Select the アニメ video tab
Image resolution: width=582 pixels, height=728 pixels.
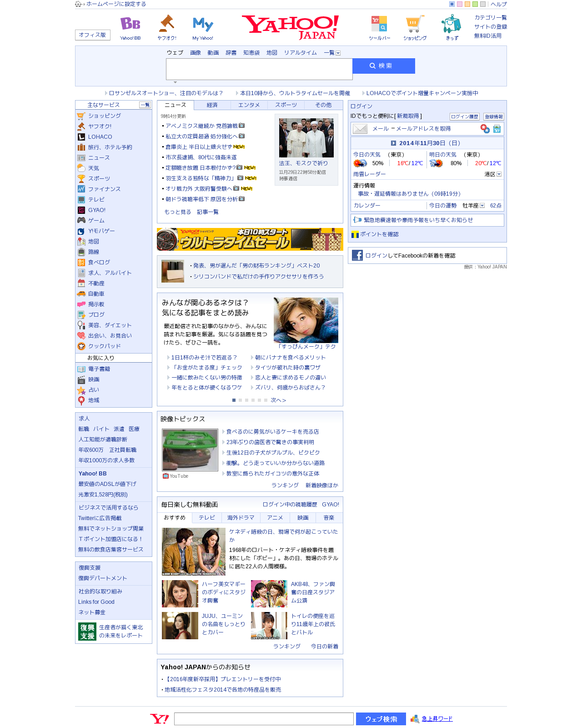(x=275, y=518)
